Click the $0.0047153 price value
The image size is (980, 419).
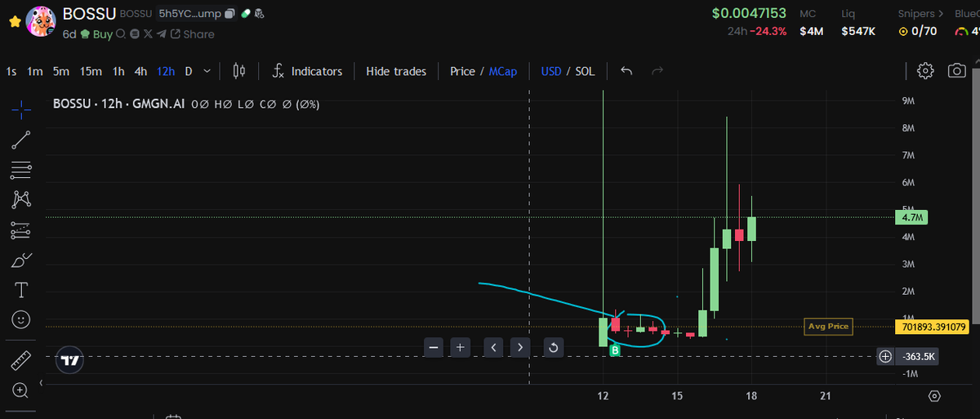[x=749, y=13]
